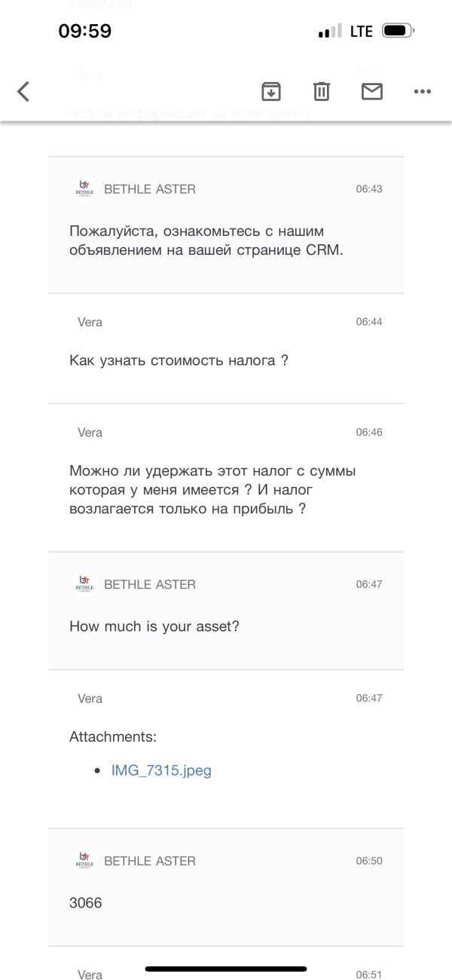Select Vera's tax cost question message

179,360
